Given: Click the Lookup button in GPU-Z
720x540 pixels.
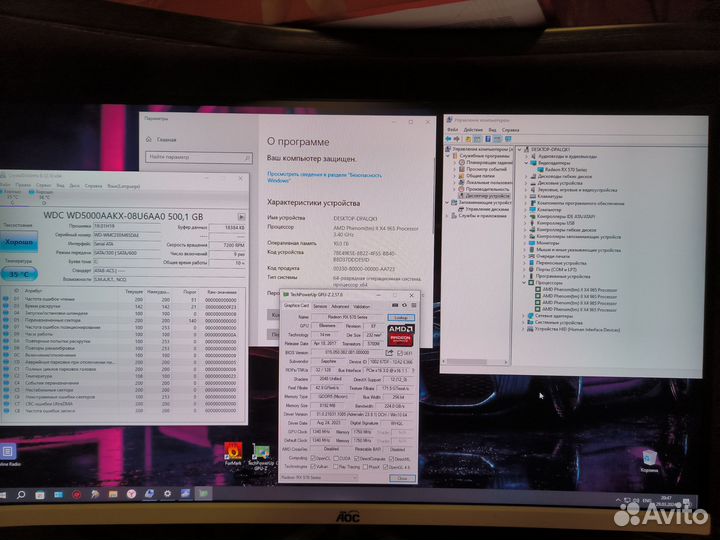Looking at the screenshot, I should coord(401,317).
